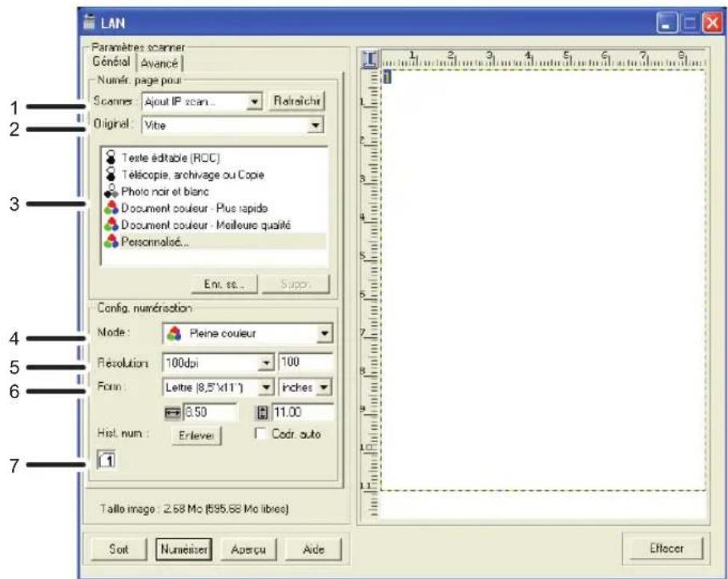Viewport: 728px width, 579px height.
Task: Click the Suppr. button
Action: click(296, 283)
